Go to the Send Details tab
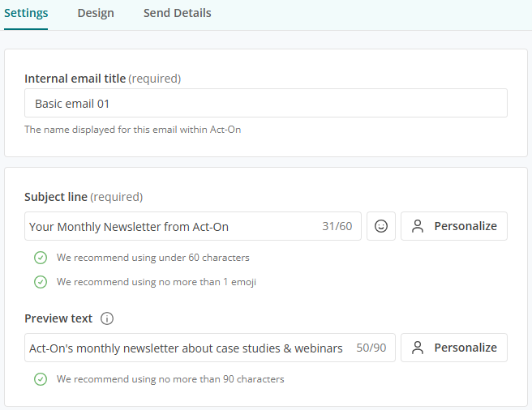Screen dimensions: 532x410 pyautogui.click(x=177, y=13)
